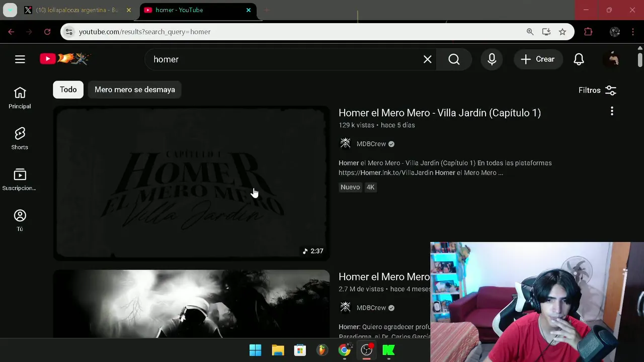
Task: Open the second video's lightning thumbnail
Action: point(192,304)
